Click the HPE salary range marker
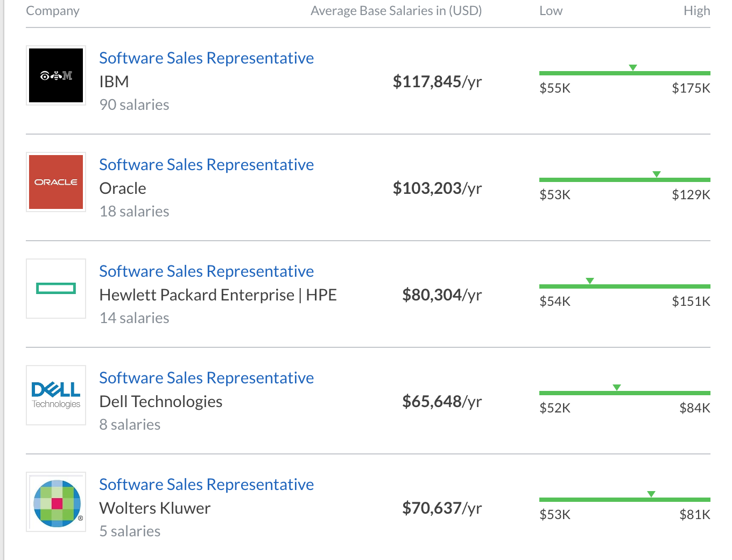Image resolution: width=732 pixels, height=560 pixels. click(x=590, y=281)
